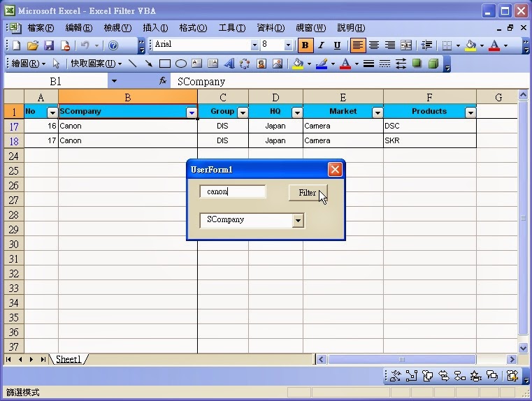Viewport: 532px width, 401px height.
Task: Insert WordArt
Action: pyautogui.click(x=229, y=64)
